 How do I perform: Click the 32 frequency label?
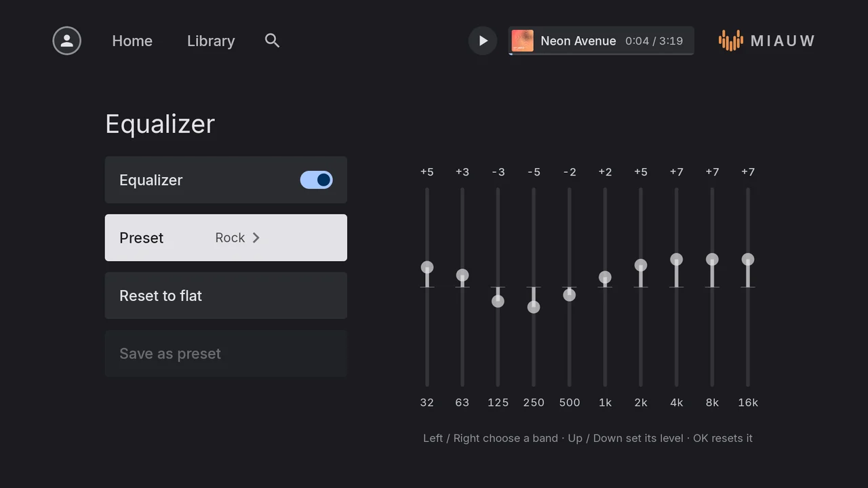point(427,403)
